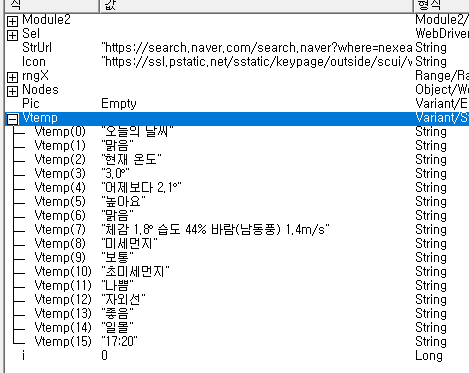Click the Variant/E type cell of Pic

(x=441, y=104)
